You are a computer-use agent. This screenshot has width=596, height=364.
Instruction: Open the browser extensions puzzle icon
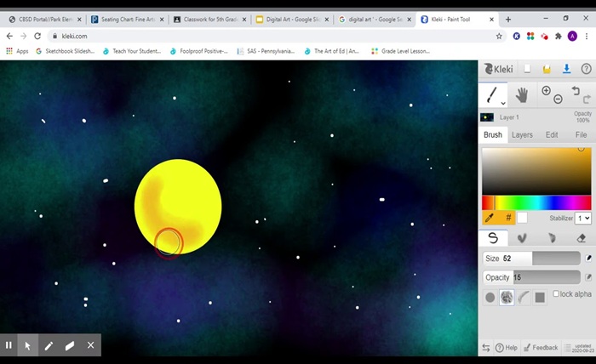(558, 36)
